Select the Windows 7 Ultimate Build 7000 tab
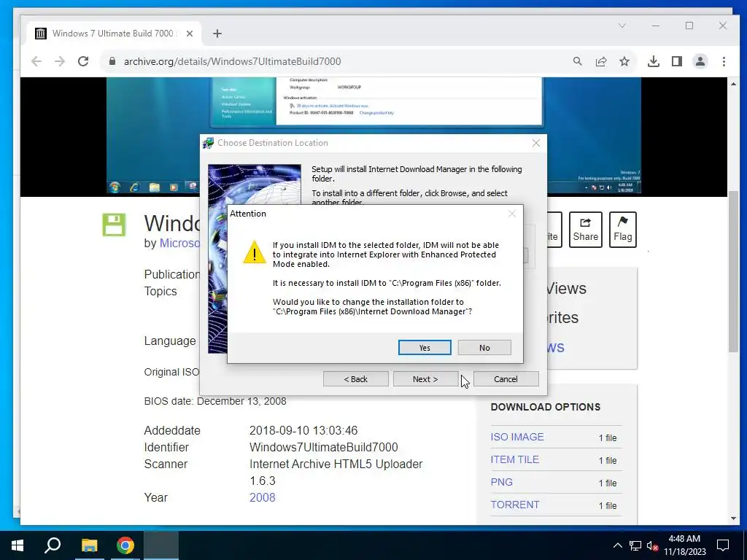 point(113,34)
